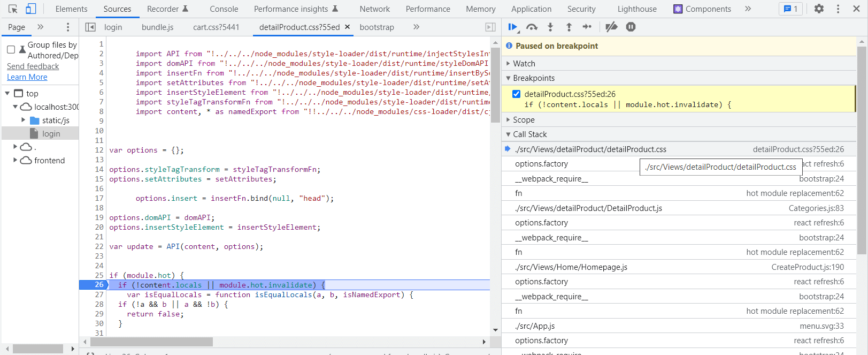
Task: Open the DevTools settings gear
Action: click(819, 9)
